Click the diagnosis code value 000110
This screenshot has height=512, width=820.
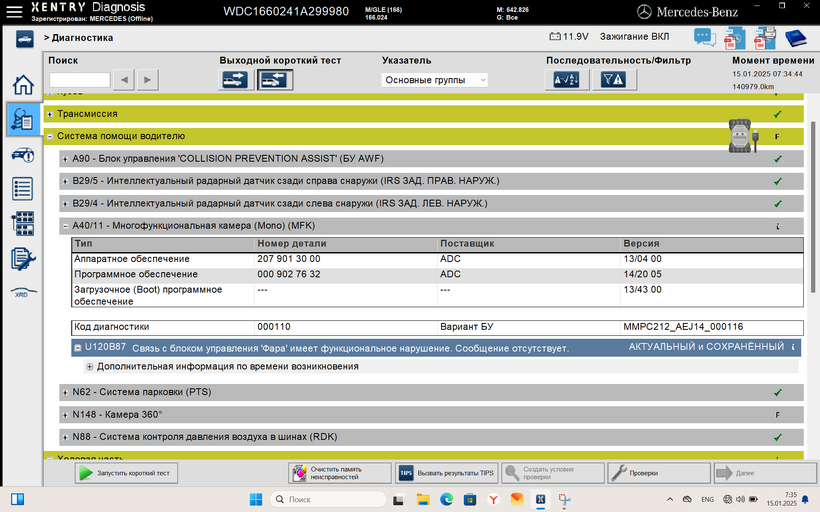[274, 327]
